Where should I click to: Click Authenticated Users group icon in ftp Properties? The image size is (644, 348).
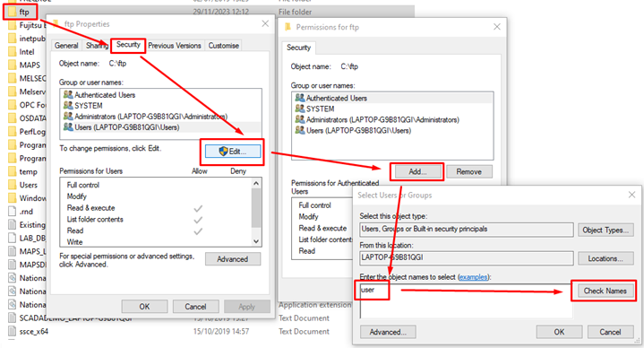tap(68, 94)
